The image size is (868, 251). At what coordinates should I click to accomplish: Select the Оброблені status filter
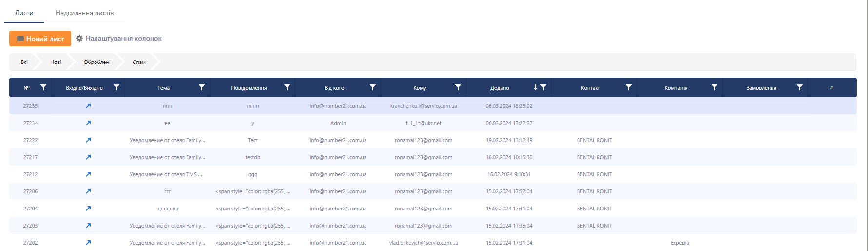click(x=97, y=62)
